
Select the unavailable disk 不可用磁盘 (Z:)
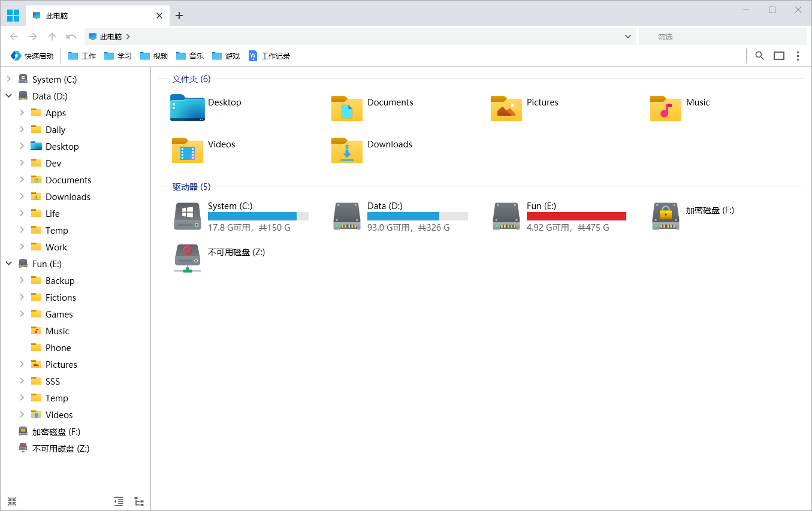(188, 258)
